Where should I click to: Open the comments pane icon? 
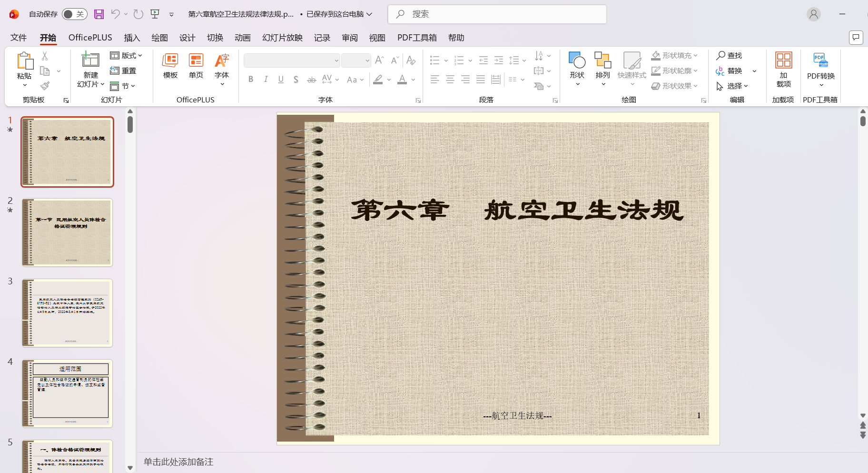click(856, 37)
